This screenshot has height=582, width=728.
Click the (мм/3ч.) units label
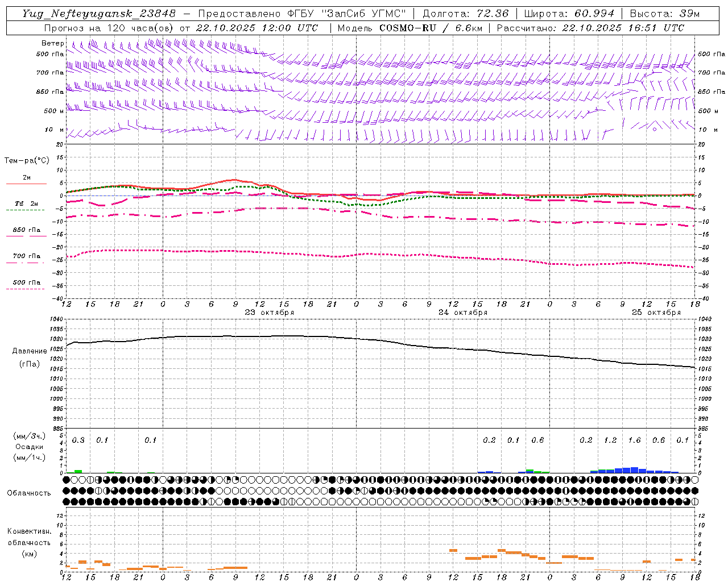point(30,436)
